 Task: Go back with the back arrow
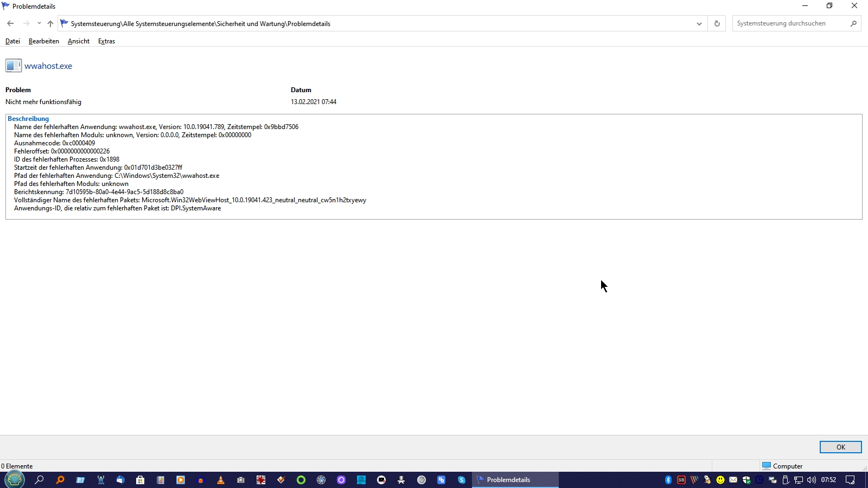[x=10, y=23]
